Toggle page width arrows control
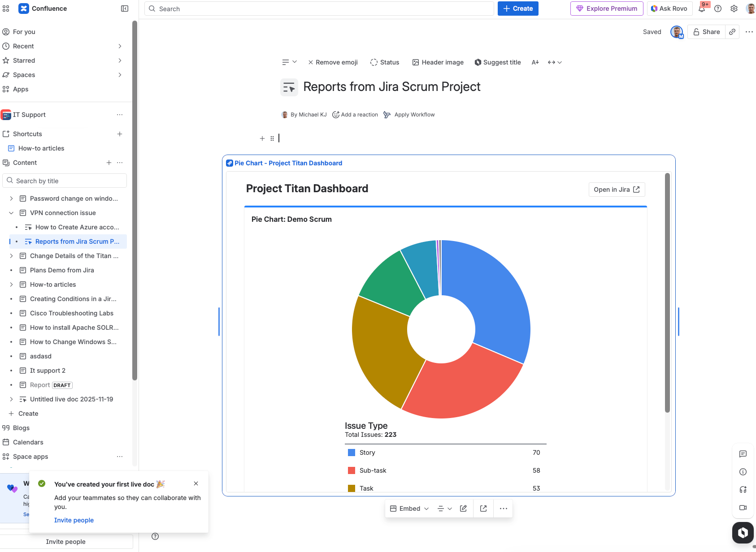 coord(555,62)
